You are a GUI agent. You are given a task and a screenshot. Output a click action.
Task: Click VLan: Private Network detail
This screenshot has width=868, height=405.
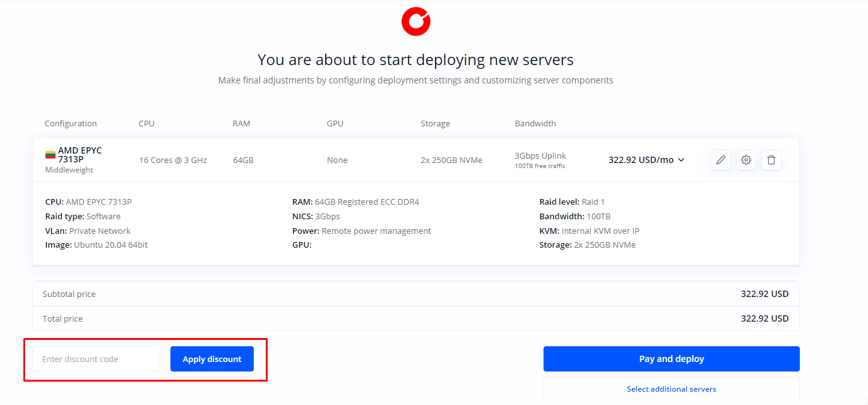tap(88, 231)
